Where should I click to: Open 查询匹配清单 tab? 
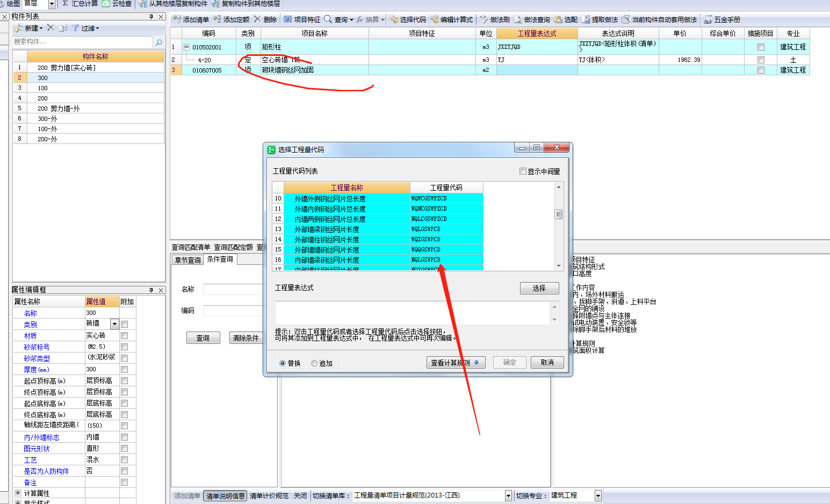(191, 247)
